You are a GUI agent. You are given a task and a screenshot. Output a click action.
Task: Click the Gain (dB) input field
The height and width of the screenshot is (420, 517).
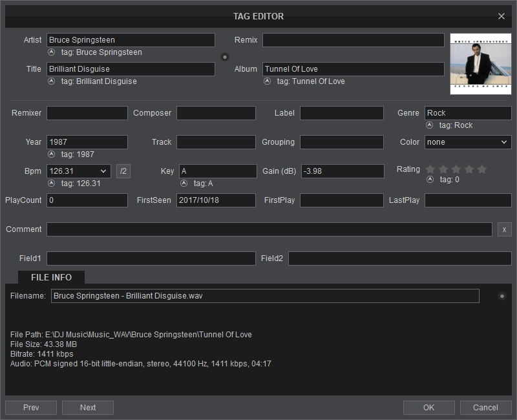point(343,171)
